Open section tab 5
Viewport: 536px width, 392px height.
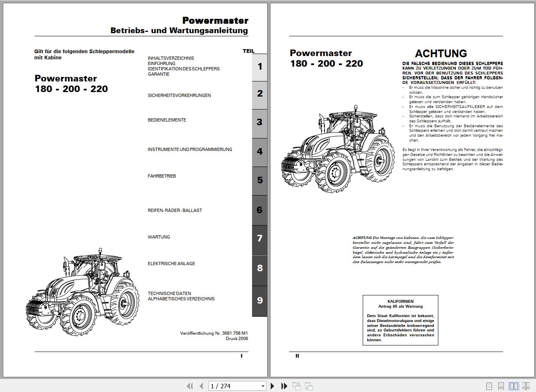click(x=259, y=180)
